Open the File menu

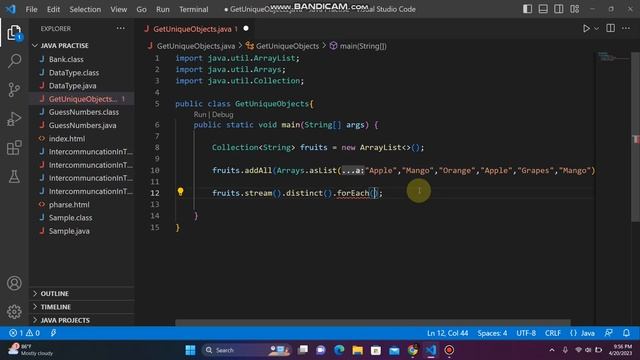tap(31, 9)
